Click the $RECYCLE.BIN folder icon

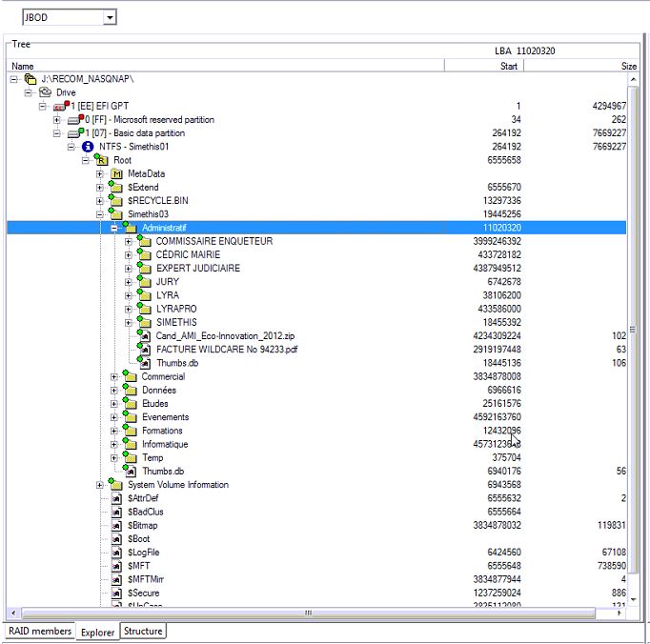point(115,201)
